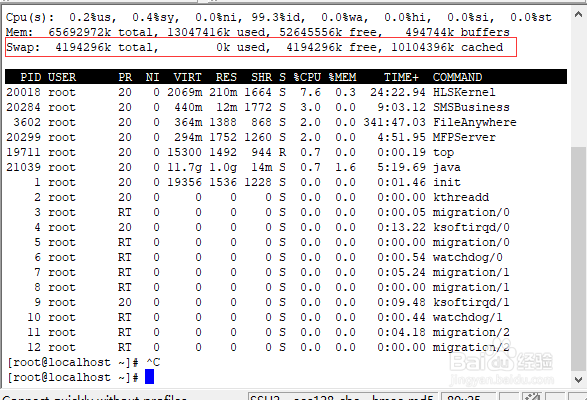Screen dimensions: 587x400
Task: Select the init command name
Action: point(447,182)
